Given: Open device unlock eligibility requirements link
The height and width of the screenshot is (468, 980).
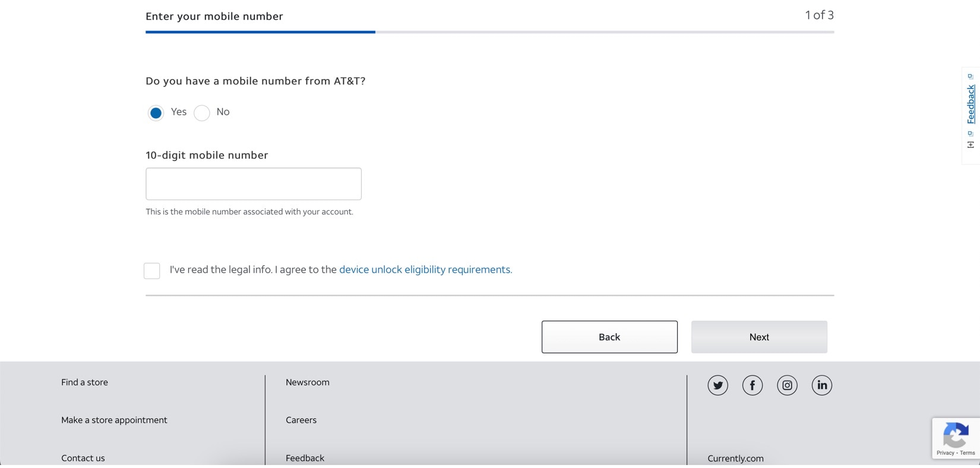Looking at the screenshot, I should pos(425,270).
